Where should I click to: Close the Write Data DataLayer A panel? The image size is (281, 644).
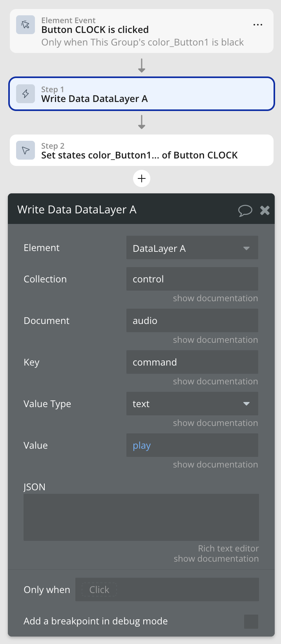click(265, 210)
